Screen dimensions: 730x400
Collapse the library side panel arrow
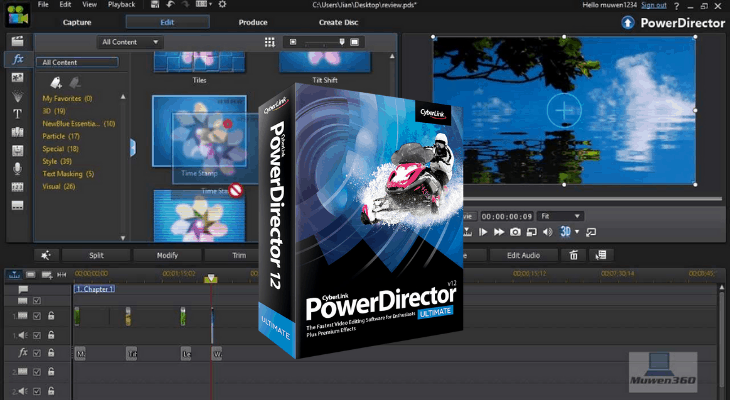coord(133,148)
